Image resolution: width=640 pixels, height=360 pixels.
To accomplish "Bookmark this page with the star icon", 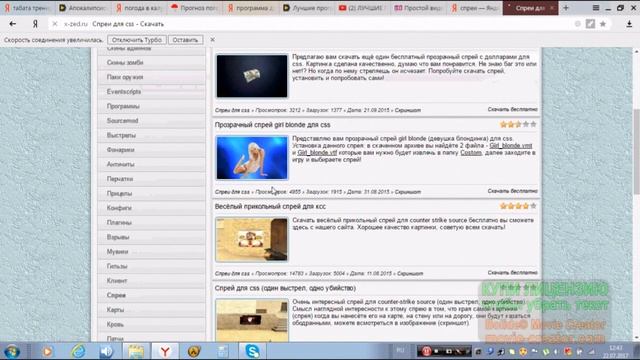I will pos(603,24).
